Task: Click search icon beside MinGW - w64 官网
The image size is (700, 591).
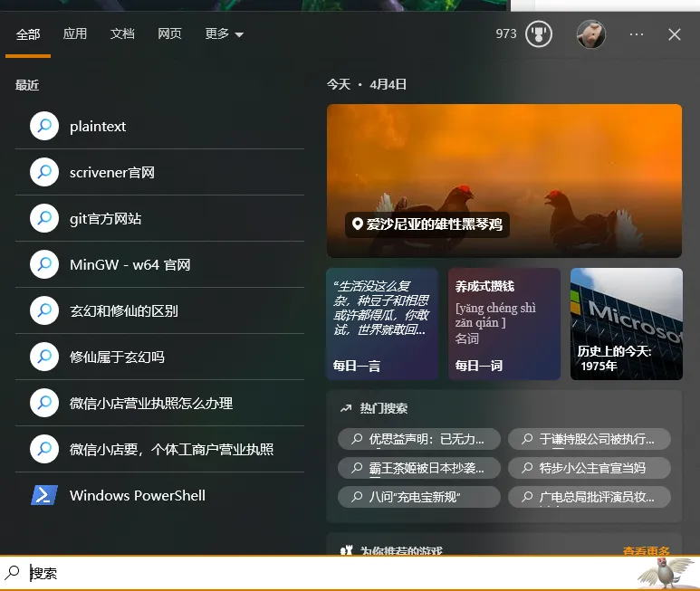Action: tap(44, 264)
